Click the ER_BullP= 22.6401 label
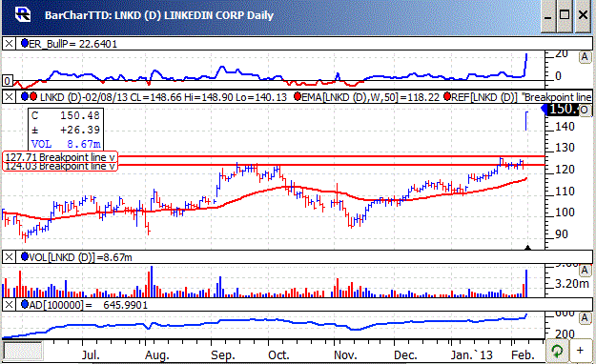The width and height of the screenshot is (596, 364). pos(73,44)
